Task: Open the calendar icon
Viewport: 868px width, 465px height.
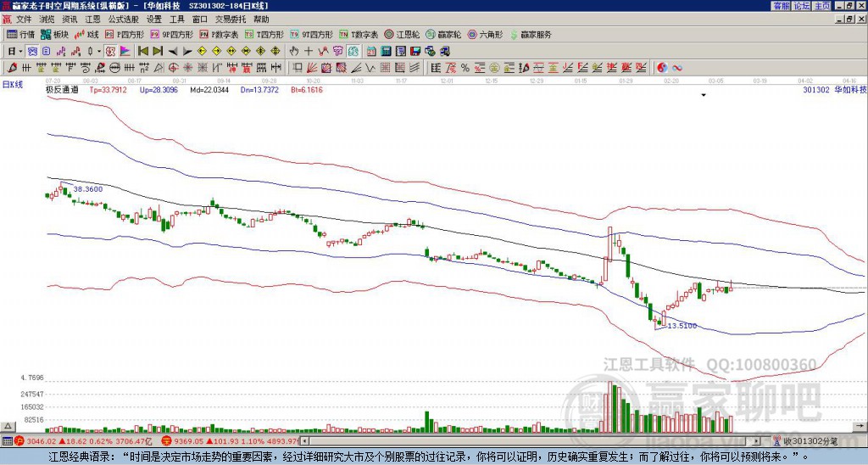Action: pyautogui.click(x=371, y=52)
